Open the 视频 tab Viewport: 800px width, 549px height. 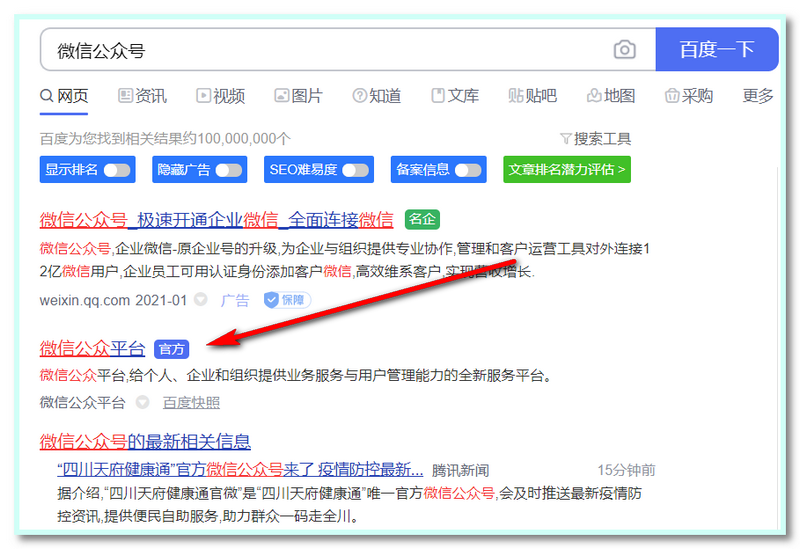[x=221, y=96]
